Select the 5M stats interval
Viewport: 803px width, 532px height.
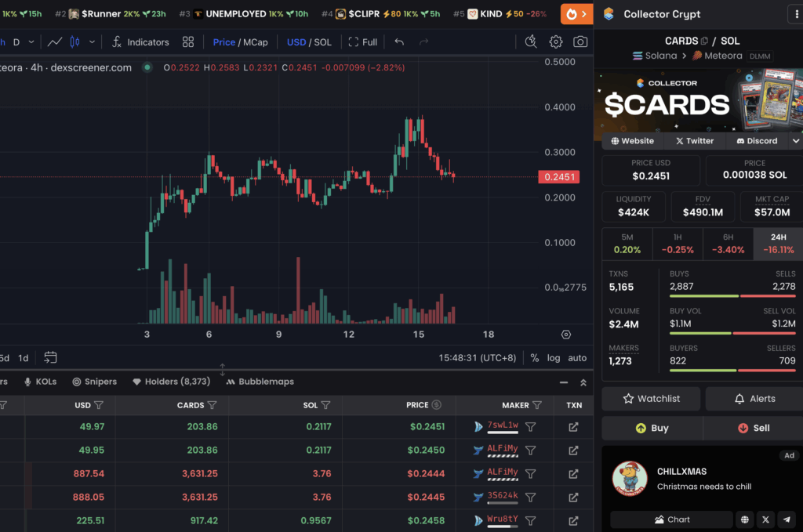pyautogui.click(x=627, y=244)
